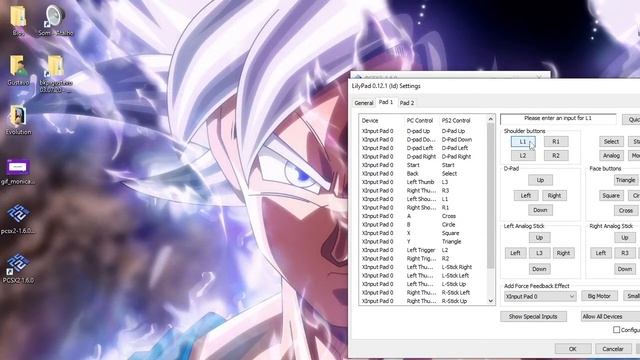
Task: Open the Bios folder on desktop
Action: pyautogui.click(x=18, y=20)
